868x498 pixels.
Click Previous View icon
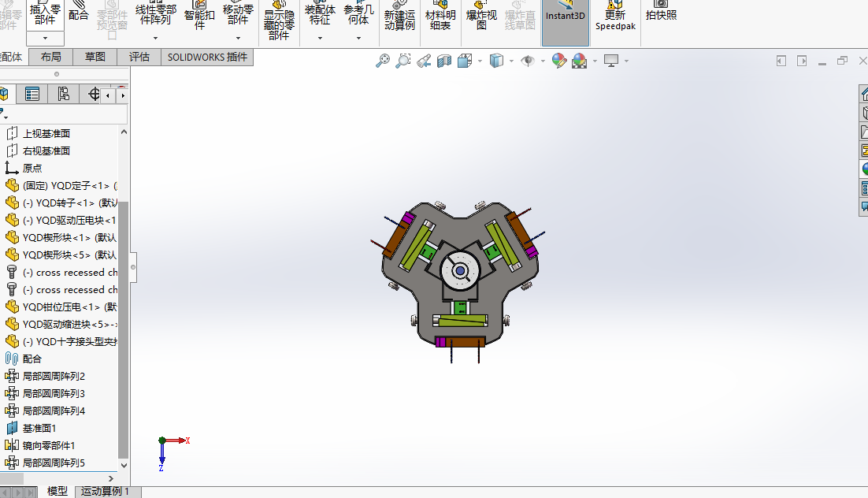424,61
